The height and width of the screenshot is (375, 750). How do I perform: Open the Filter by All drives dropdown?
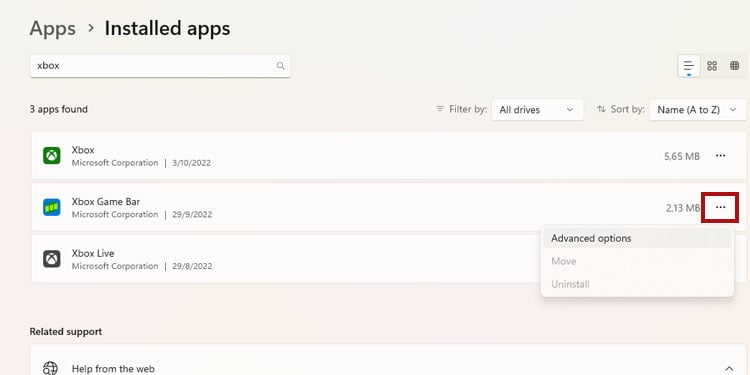point(537,110)
